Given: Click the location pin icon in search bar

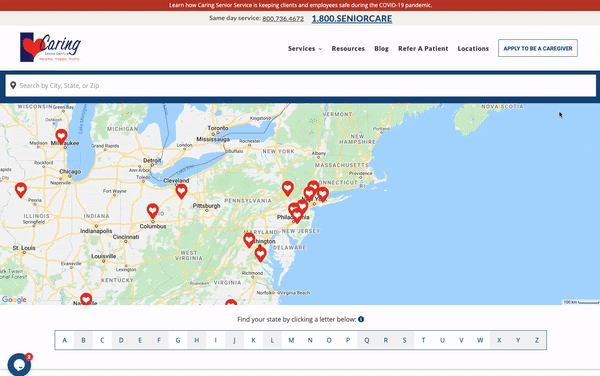Looking at the screenshot, I should tap(13, 85).
